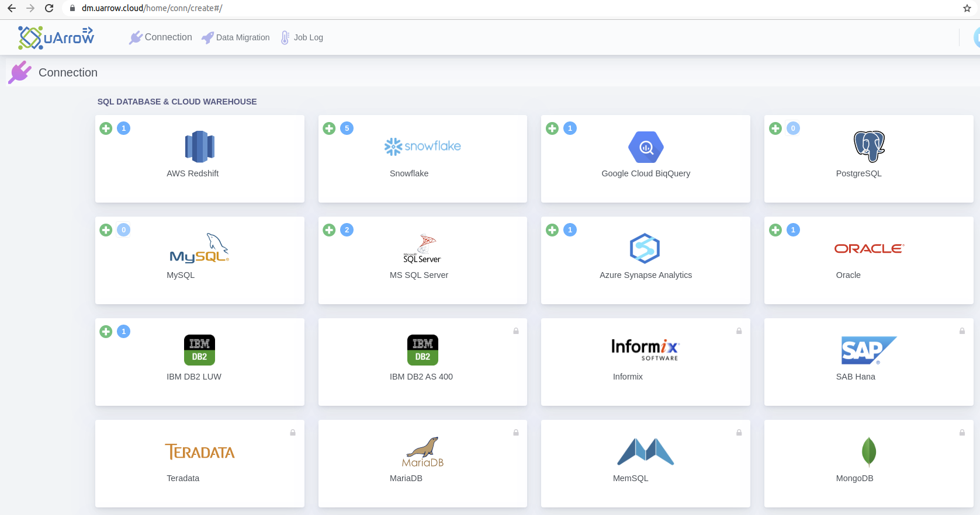Click the Azure Synapse Analytics logo
This screenshot has height=515, width=980.
pos(645,248)
